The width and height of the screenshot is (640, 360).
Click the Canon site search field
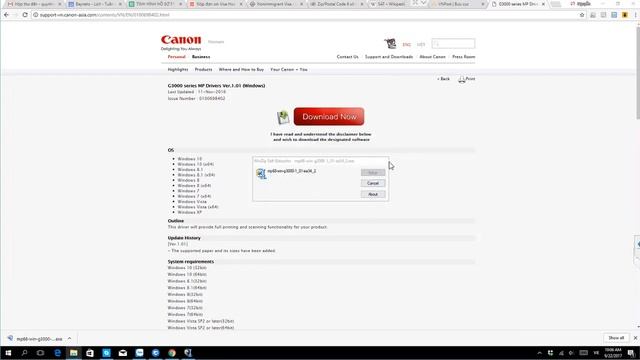pos(453,43)
